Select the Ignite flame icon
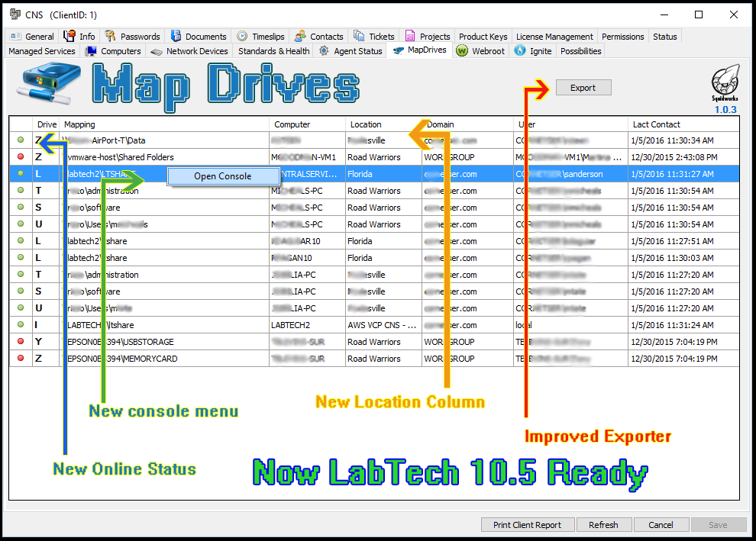This screenshot has width=756, height=541. coord(519,51)
